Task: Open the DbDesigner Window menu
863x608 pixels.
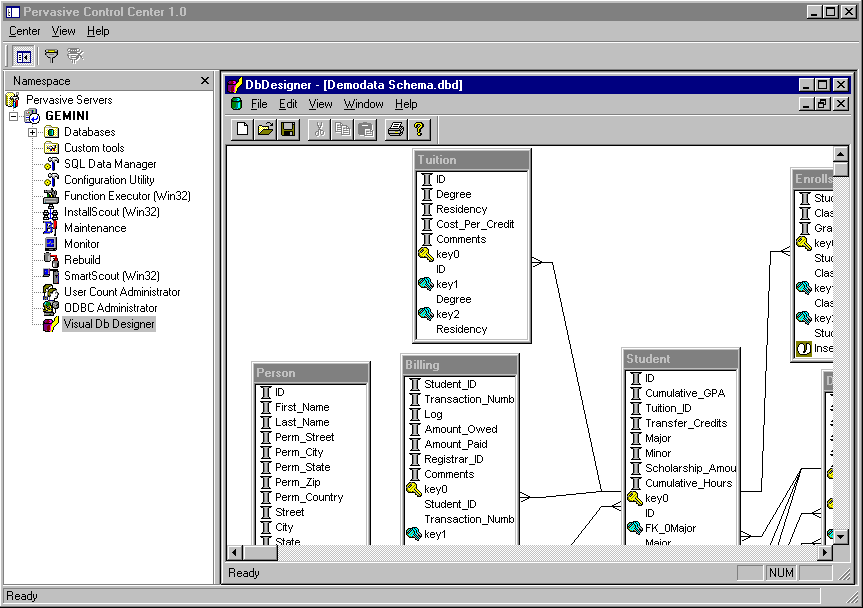Action: coord(363,104)
